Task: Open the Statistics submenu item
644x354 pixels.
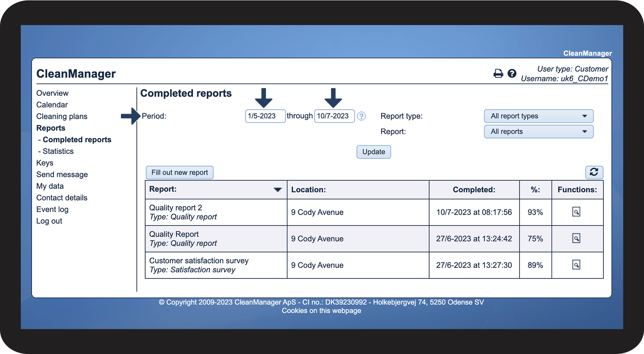Action: pos(58,151)
